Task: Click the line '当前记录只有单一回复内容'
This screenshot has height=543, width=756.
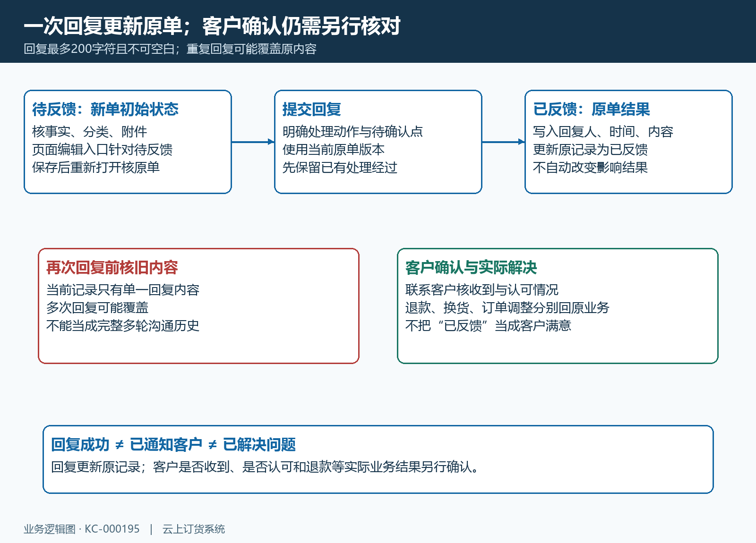Action: click(x=123, y=290)
